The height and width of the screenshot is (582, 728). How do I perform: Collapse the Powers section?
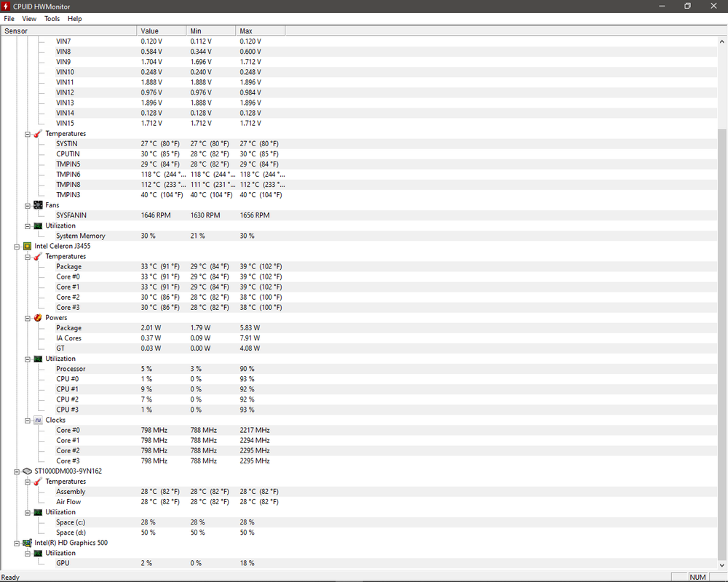[28, 319]
